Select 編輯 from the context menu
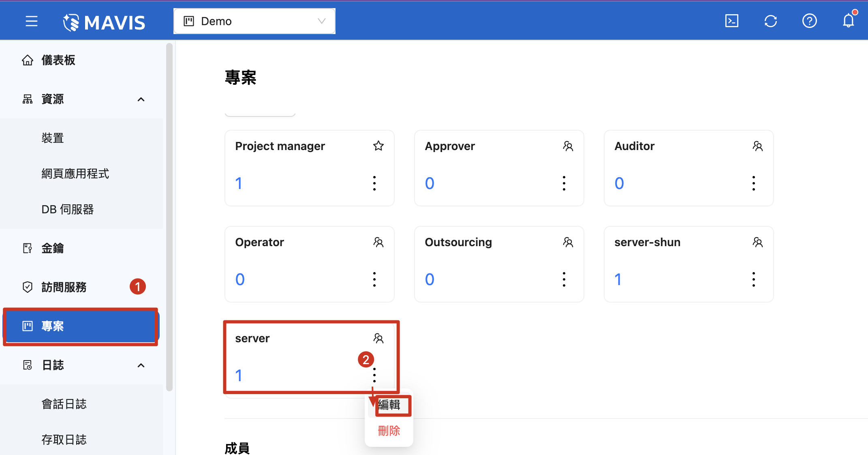Image resolution: width=868 pixels, height=455 pixels. click(389, 405)
